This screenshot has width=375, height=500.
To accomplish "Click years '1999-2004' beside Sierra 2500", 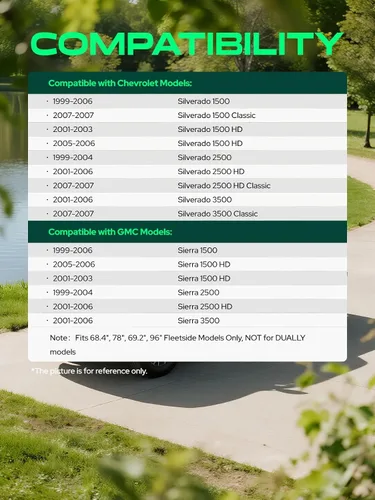I will [73, 293].
